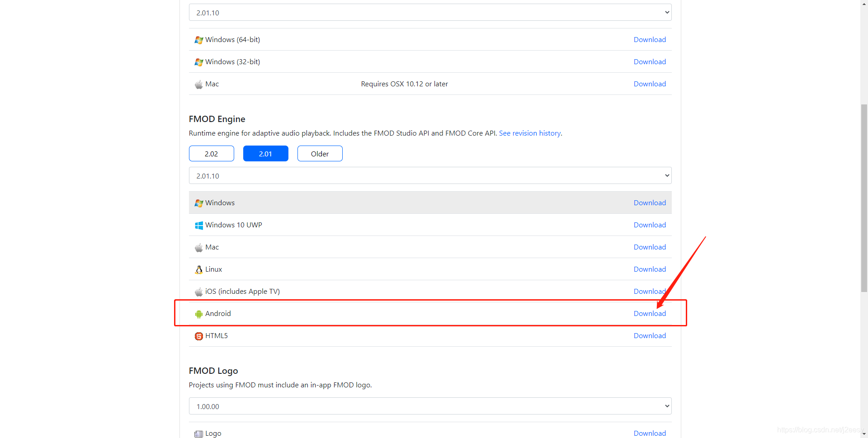Click the Logo row icon
Image resolution: width=868 pixels, height=438 pixels.
coord(199,433)
